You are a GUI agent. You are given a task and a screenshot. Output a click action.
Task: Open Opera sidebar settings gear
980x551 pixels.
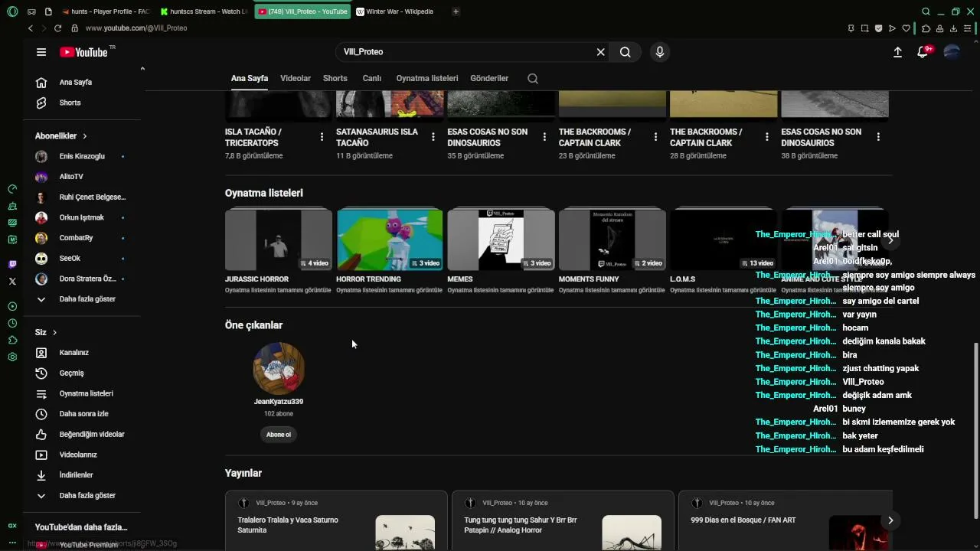coord(12,357)
